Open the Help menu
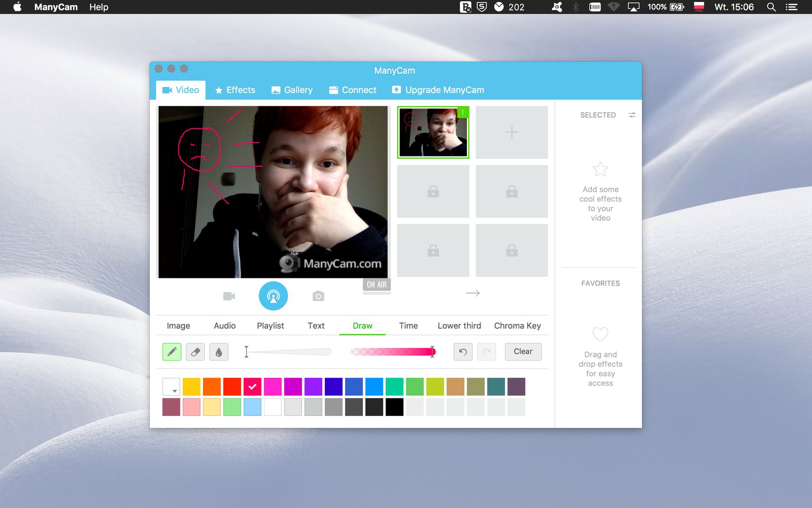The image size is (812, 508). pos(99,7)
